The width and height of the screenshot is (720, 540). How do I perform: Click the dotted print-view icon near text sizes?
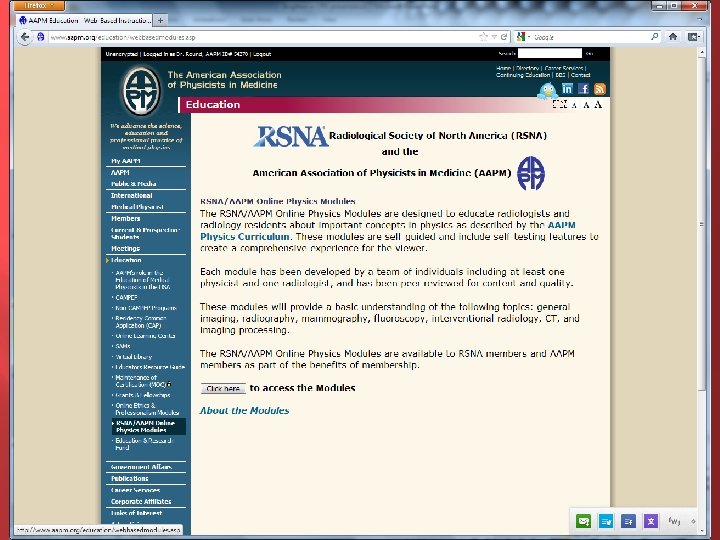coord(559,104)
